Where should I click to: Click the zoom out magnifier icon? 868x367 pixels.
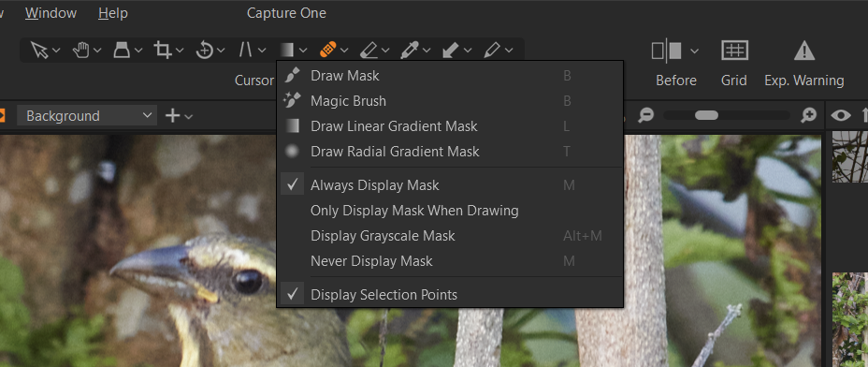(x=645, y=115)
